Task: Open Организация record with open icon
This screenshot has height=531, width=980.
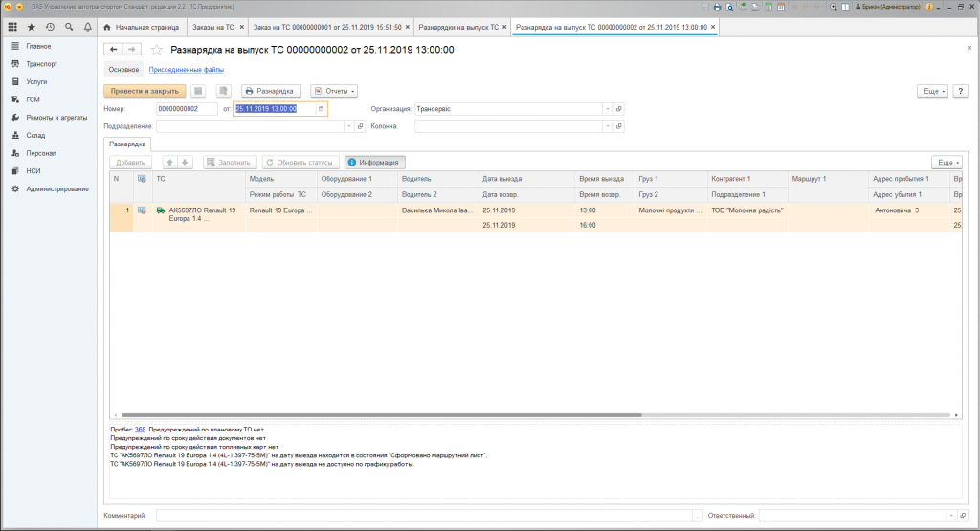Action: pos(619,109)
